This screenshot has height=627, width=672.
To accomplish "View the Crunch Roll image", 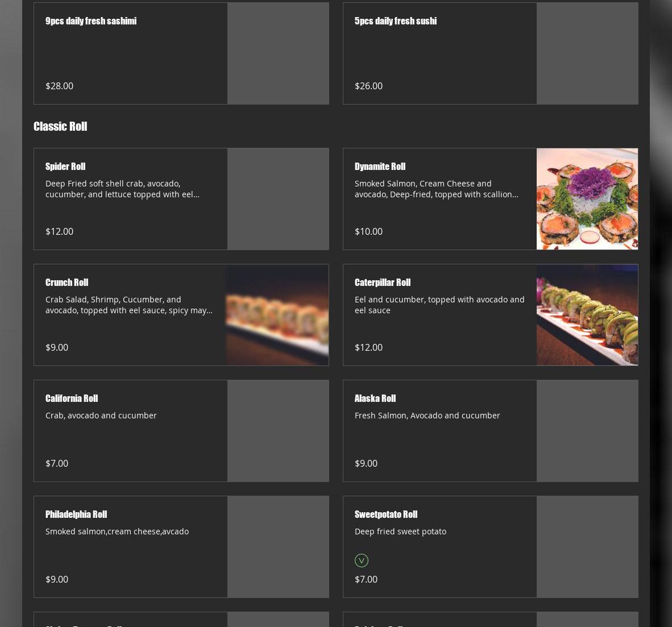I will [x=277, y=315].
